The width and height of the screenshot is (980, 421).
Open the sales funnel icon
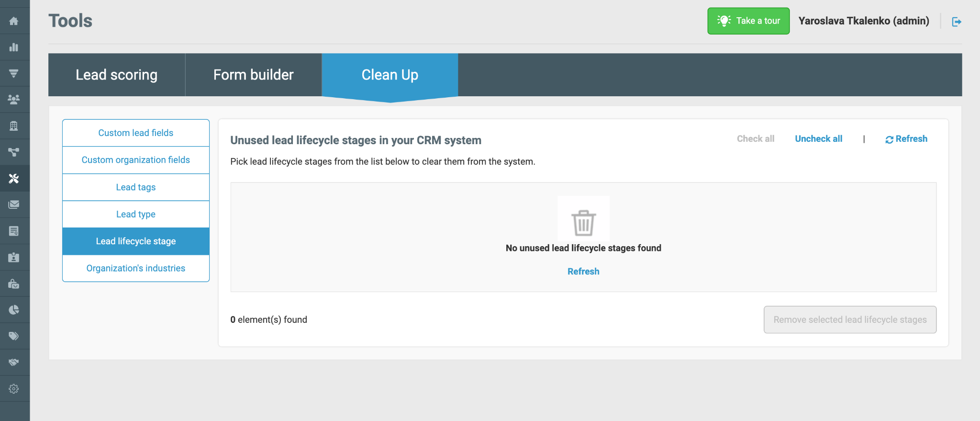14,73
